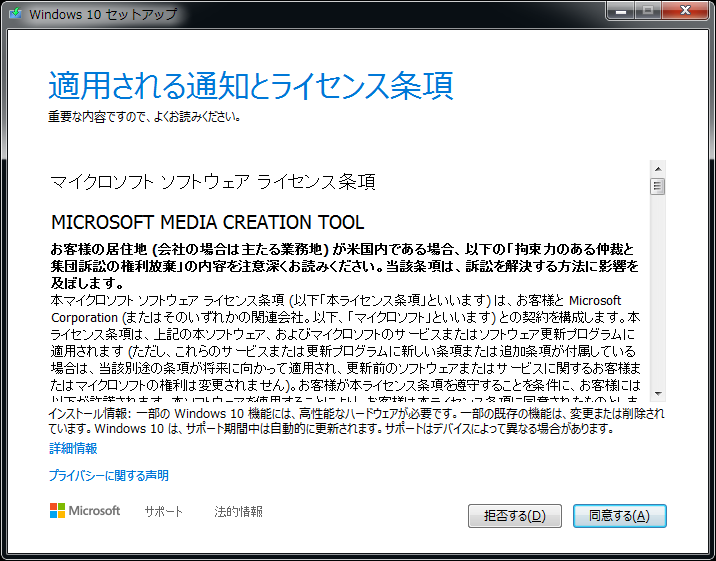Click the license text scrollbar thumb

click(658, 186)
